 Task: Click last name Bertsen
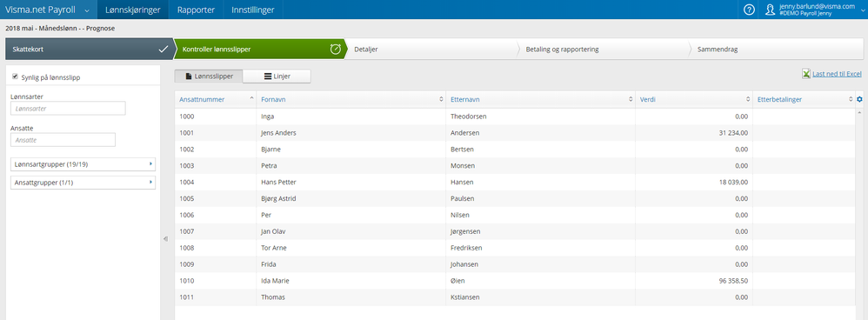pyautogui.click(x=462, y=150)
